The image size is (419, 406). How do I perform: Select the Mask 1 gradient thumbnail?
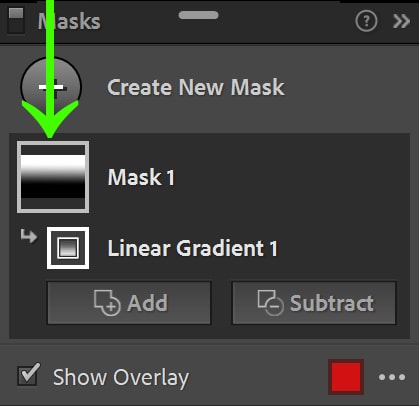(x=53, y=177)
